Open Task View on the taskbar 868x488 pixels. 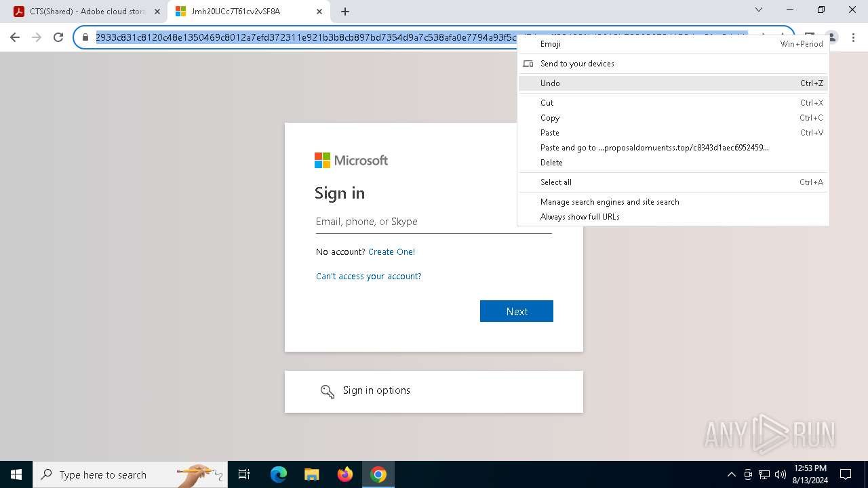244,474
